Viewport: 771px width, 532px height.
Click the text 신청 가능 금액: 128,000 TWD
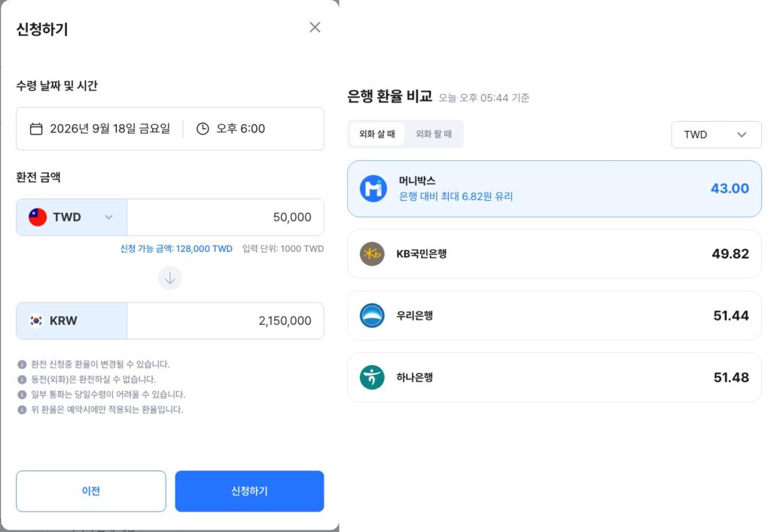click(x=176, y=248)
